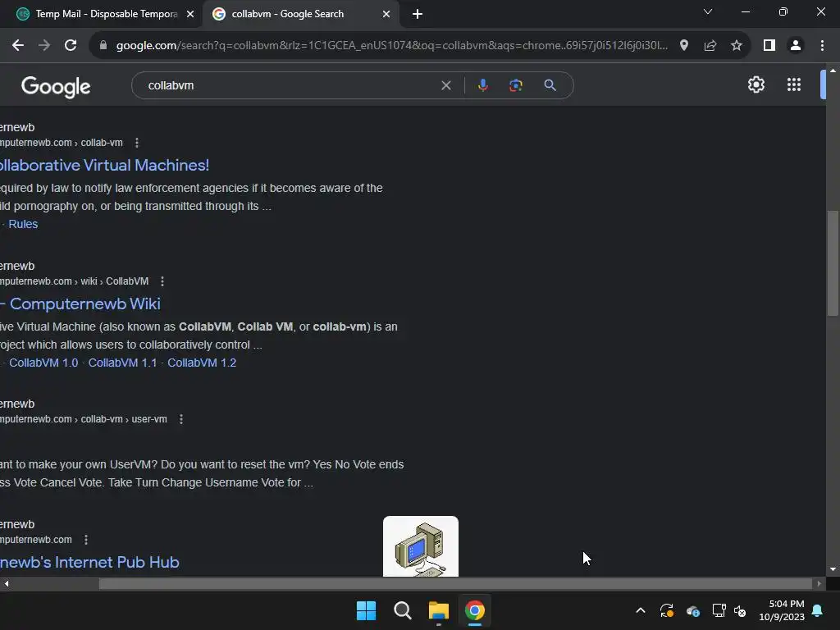Open the Windows Start menu
This screenshot has height=630, width=840.
(367, 610)
